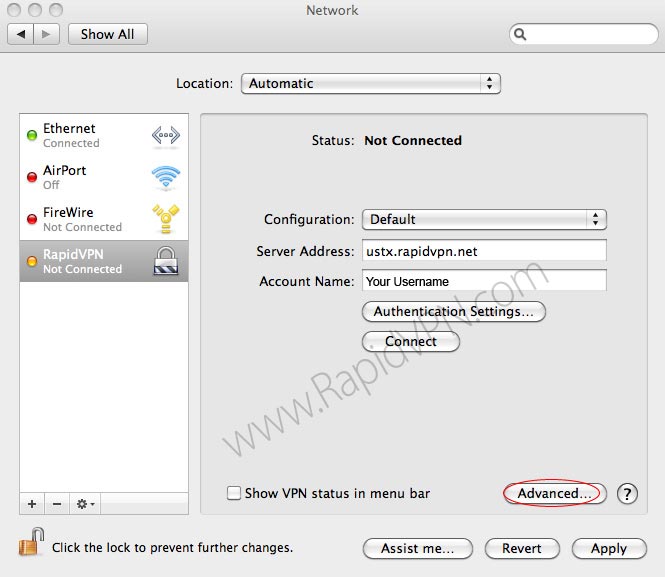Click red status dot for FireWire
The width and height of the screenshot is (665, 577).
coord(32,219)
